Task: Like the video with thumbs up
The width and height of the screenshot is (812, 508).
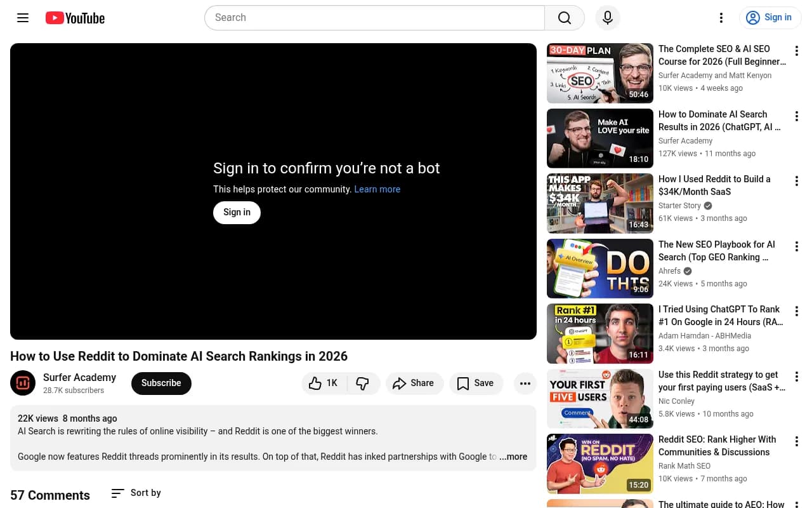Action: coord(324,383)
